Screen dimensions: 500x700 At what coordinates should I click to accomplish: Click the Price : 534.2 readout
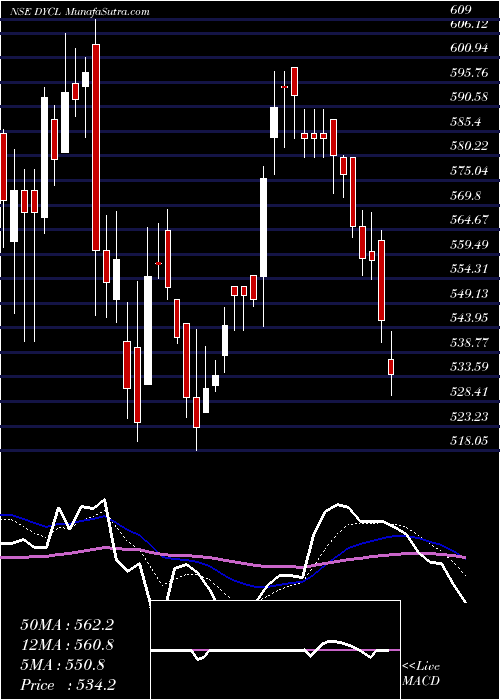[67, 685]
